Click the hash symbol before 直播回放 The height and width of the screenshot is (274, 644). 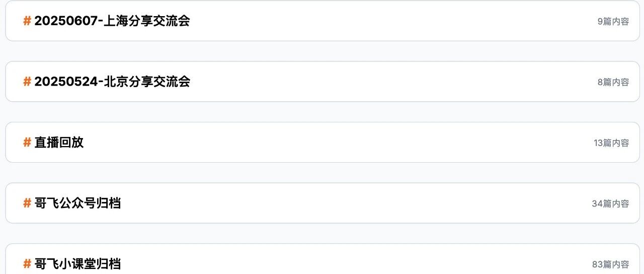point(27,143)
